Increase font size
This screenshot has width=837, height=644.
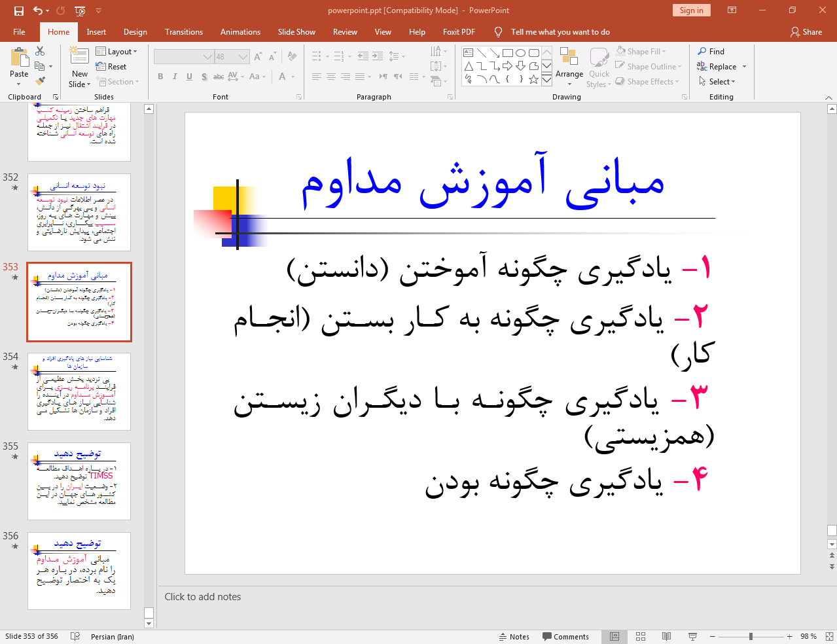(258, 56)
